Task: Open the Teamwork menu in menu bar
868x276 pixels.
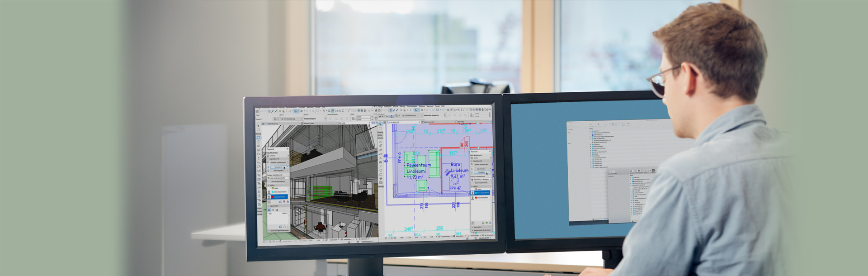Action: click(x=429, y=107)
